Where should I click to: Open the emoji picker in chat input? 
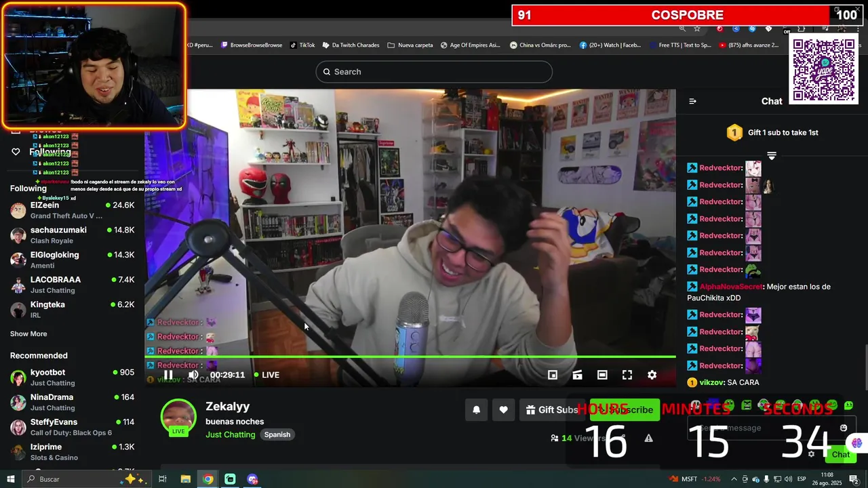[844, 428]
